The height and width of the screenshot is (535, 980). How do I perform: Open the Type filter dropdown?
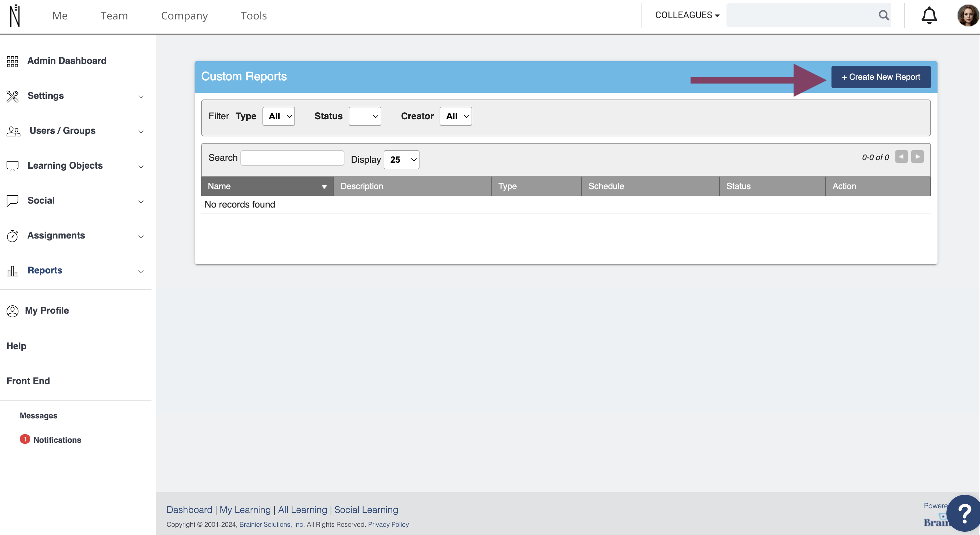[279, 116]
